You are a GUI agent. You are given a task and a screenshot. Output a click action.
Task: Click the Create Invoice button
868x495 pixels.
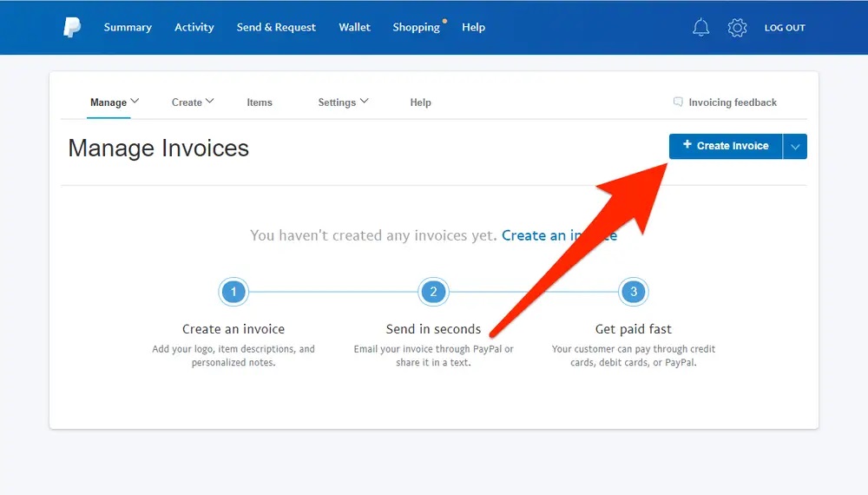(x=726, y=146)
